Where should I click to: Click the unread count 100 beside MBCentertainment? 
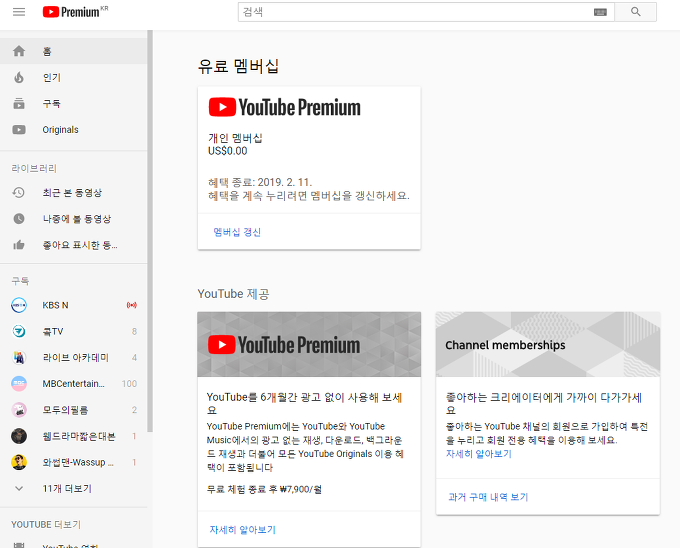129,384
